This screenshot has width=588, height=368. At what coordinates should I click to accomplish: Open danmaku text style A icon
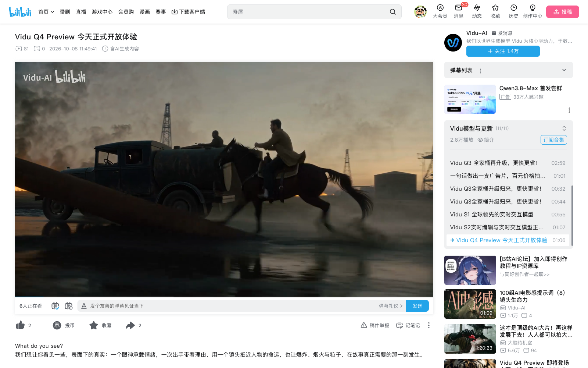(x=84, y=306)
